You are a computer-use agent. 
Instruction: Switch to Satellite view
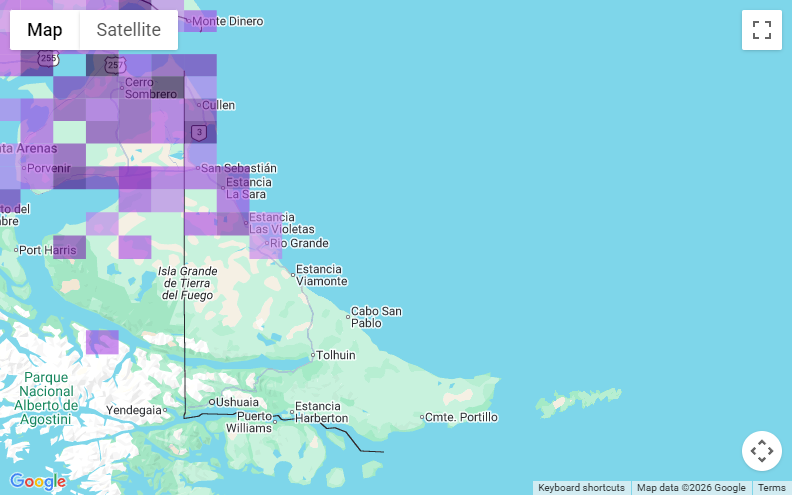128,30
